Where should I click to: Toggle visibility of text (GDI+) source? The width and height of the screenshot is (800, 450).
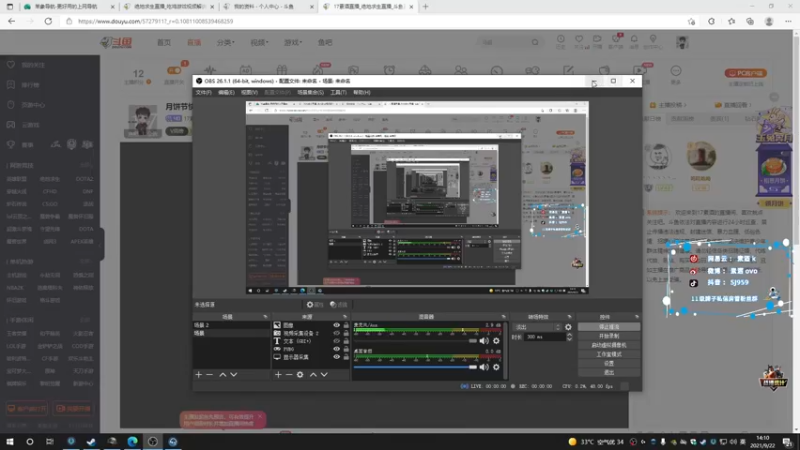[336, 341]
